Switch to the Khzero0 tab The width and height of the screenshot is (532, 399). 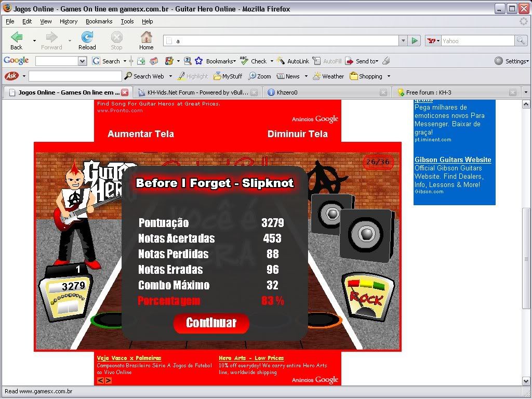coord(327,92)
